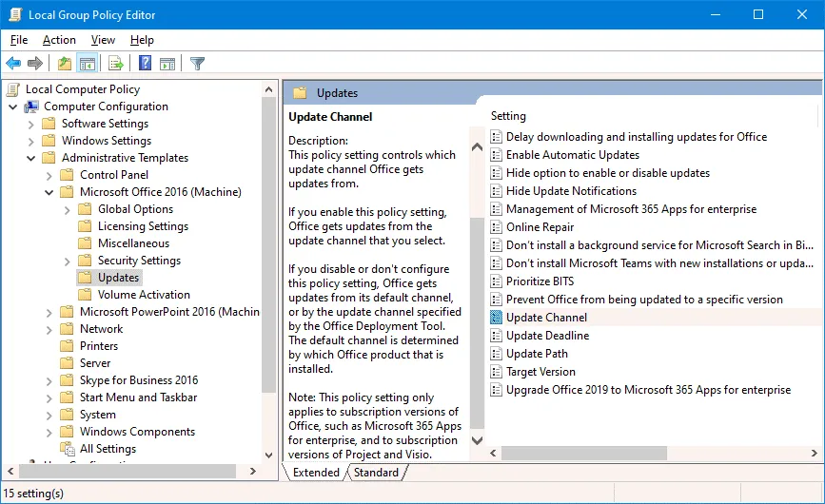Expand the Global Options folder node

[x=68, y=209]
